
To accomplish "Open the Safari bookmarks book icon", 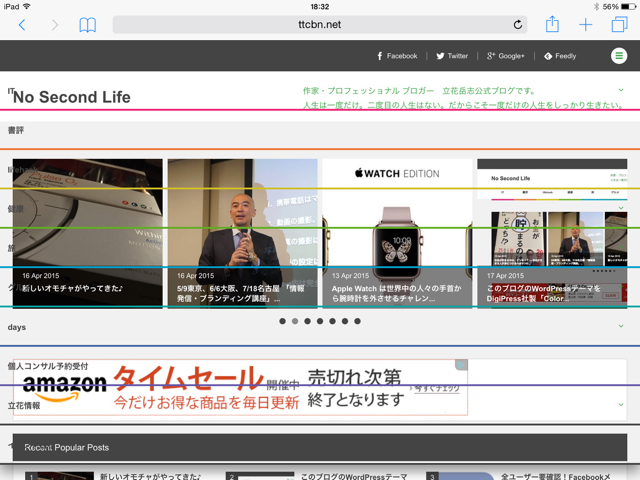I will 88,25.
